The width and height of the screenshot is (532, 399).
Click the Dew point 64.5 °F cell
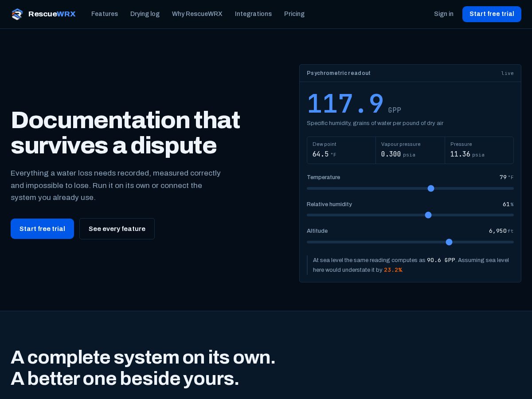click(341, 150)
